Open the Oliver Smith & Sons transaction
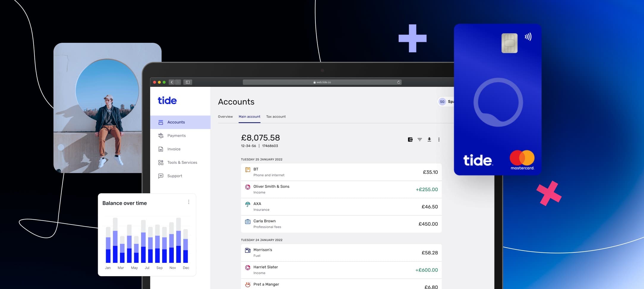644x289 pixels. 341,189
